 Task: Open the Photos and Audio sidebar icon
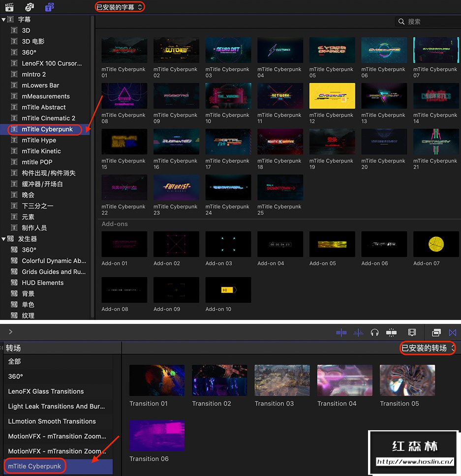click(x=30, y=7)
